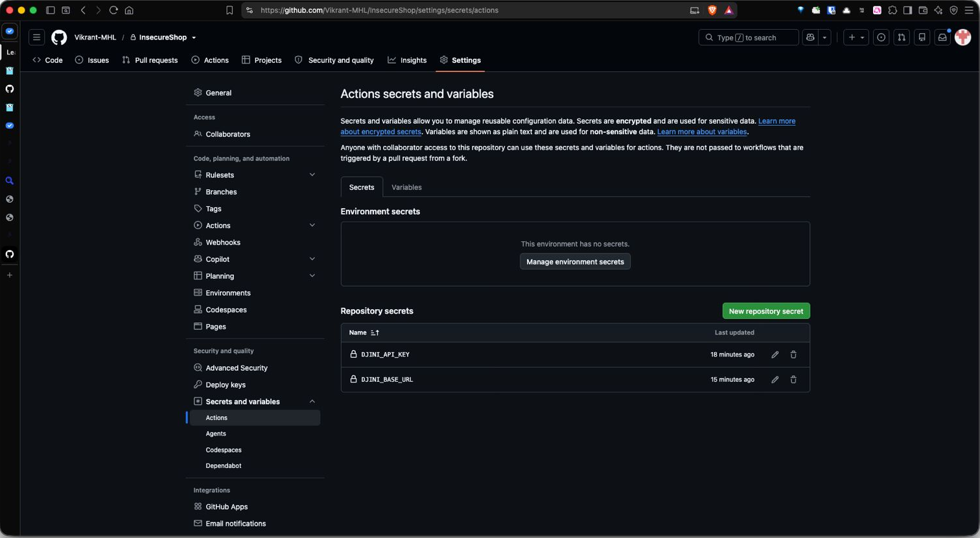This screenshot has width=980, height=538.
Task: Open your pull requests icon in header
Action: coord(902,38)
